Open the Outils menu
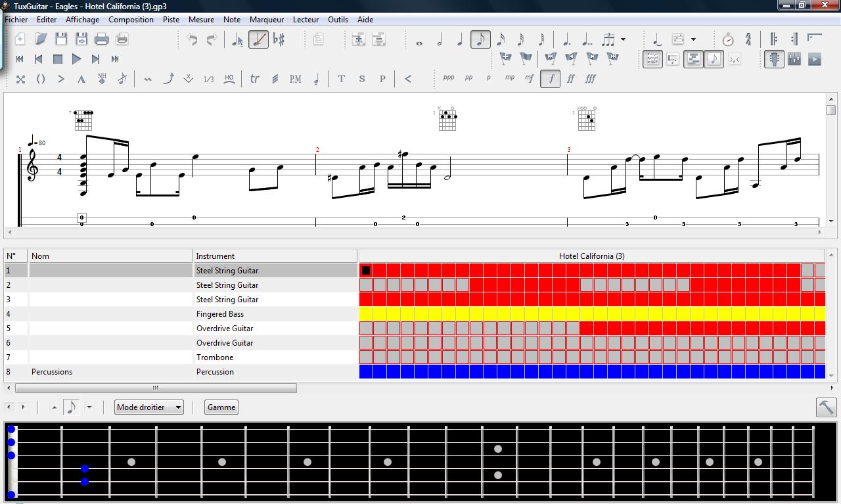The image size is (841, 504). (338, 20)
